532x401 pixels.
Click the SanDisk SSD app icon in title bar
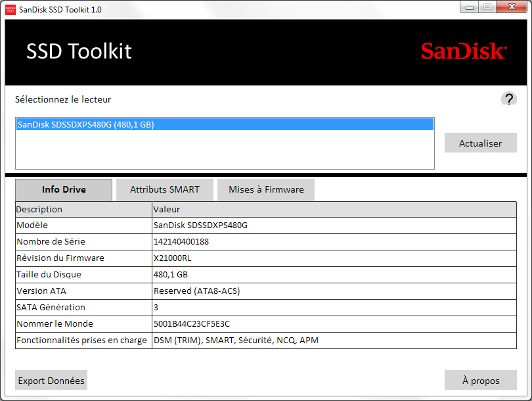pos(11,9)
